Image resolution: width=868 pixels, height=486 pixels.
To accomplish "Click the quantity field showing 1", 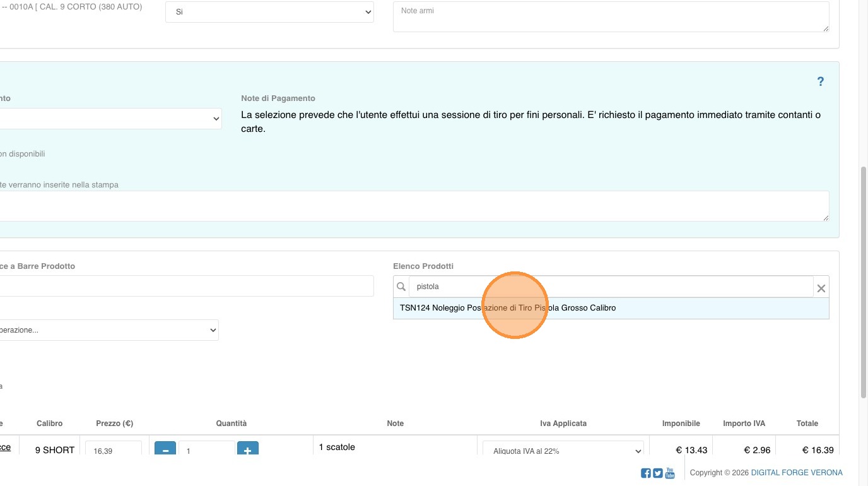I will tap(206, 451).
